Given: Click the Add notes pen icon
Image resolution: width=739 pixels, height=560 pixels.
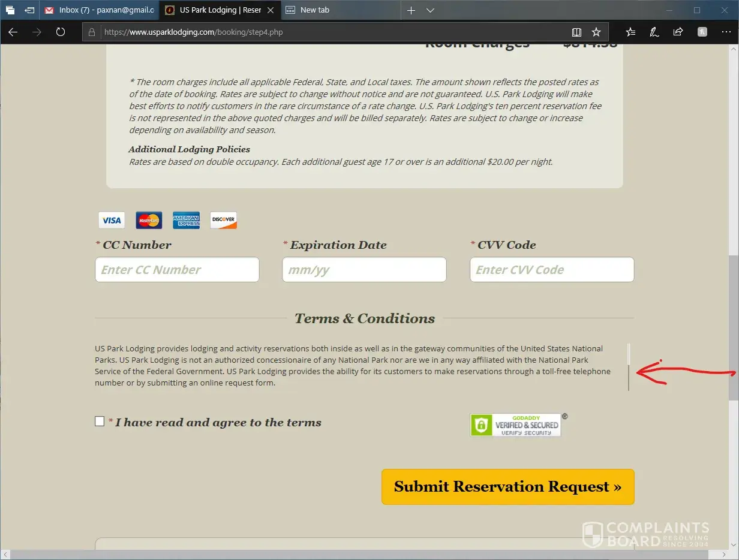Looking at the screenshot, I should [654, 32].
